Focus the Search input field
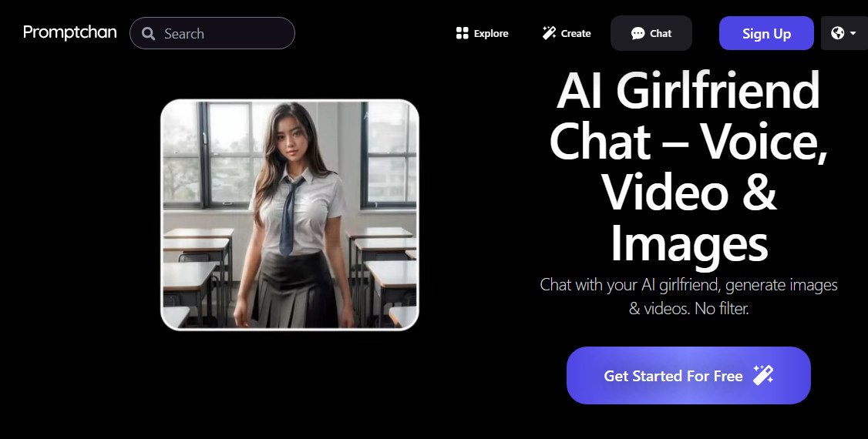This screenshot has height=439, width=868. [212, 33]
